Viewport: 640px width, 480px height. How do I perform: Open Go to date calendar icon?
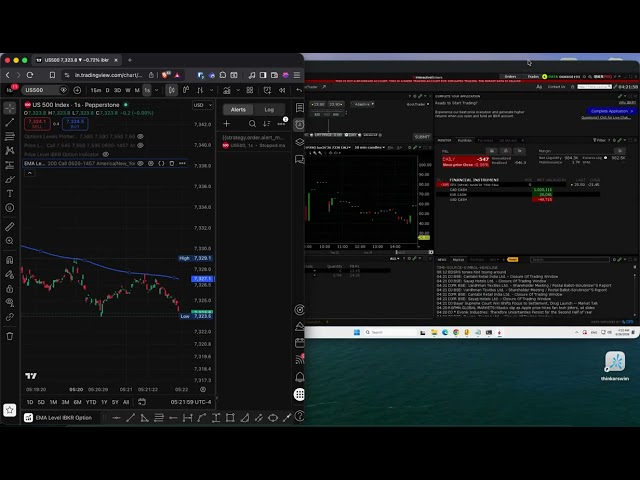pos(142,402)
